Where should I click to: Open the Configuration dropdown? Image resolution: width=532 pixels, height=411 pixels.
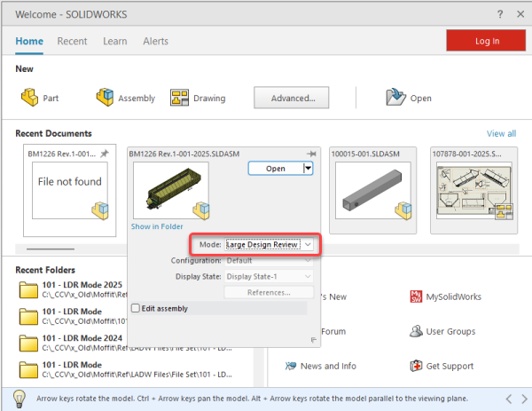pyautogui.click(x=269, y=260)
